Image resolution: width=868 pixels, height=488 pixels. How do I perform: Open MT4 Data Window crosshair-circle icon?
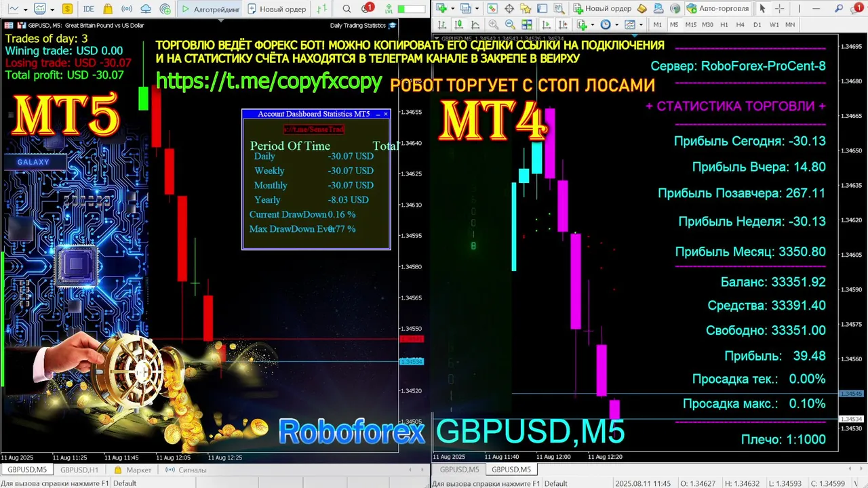(509, 8)
